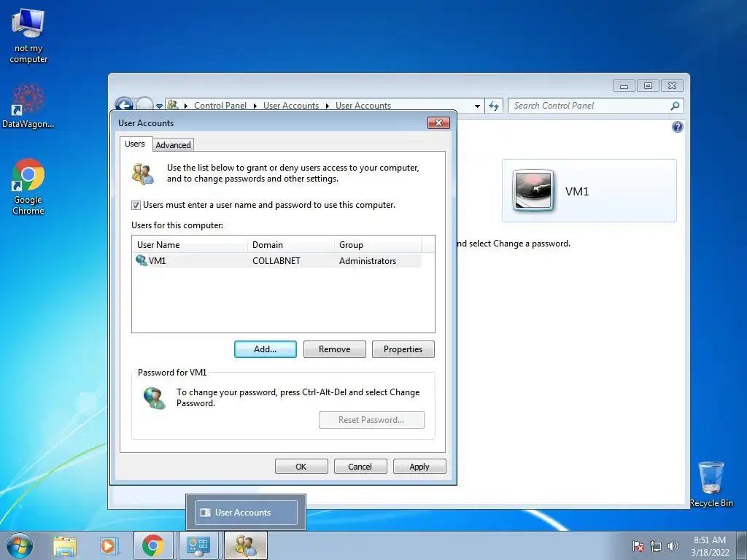Image resolution: width=747 pixels, height=560 pixels.
Task: Open Windows Media Player taskbar icon
Action: [109, 546]
